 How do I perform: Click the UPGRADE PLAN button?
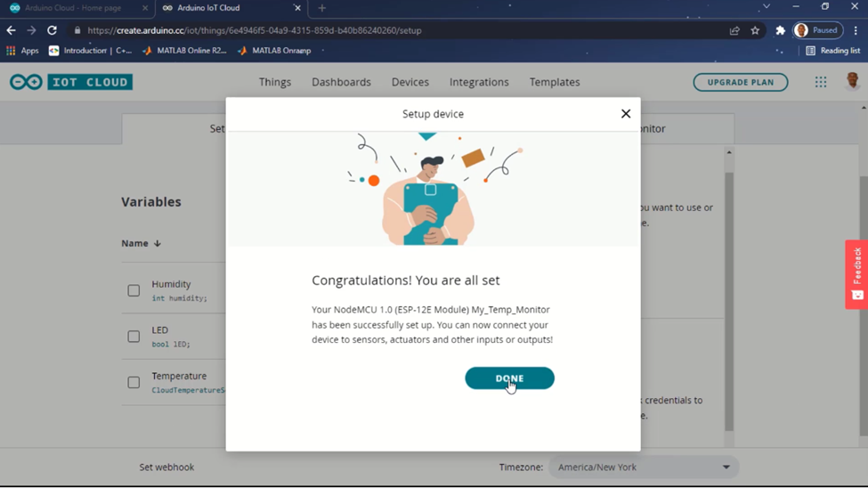741,82
